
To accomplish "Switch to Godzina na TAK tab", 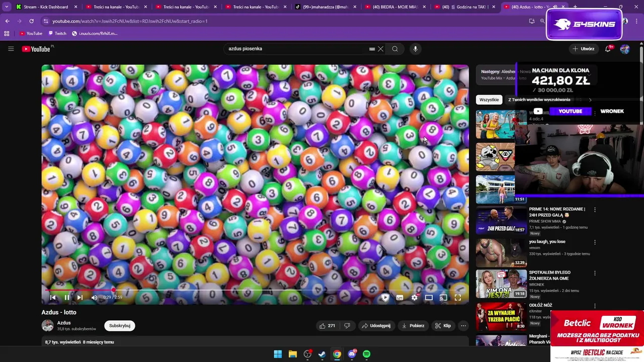I will point(465,7).
